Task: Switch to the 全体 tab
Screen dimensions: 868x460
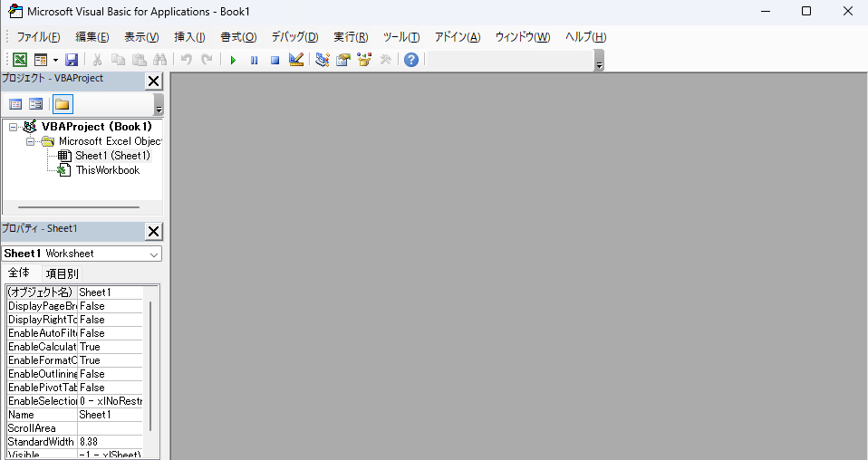Action: click(x=19, y=273)
